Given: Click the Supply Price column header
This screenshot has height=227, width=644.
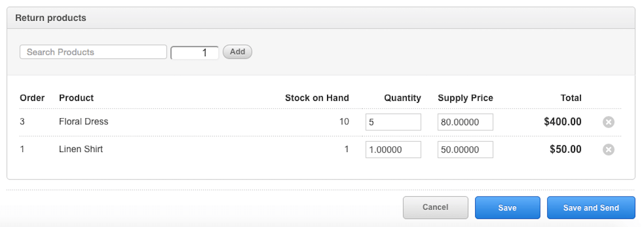Looking at the screenshot, I should (465, 98).
